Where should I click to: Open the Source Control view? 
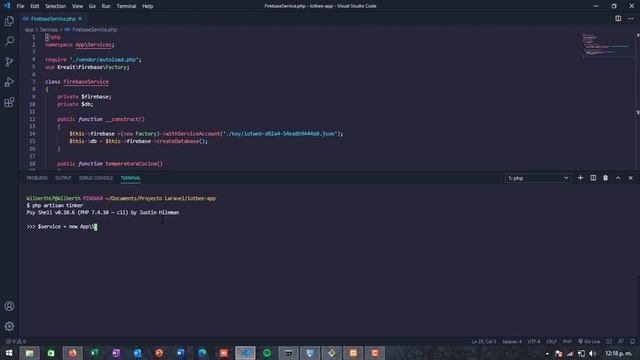pyautogui.click(x=9, y=62)
